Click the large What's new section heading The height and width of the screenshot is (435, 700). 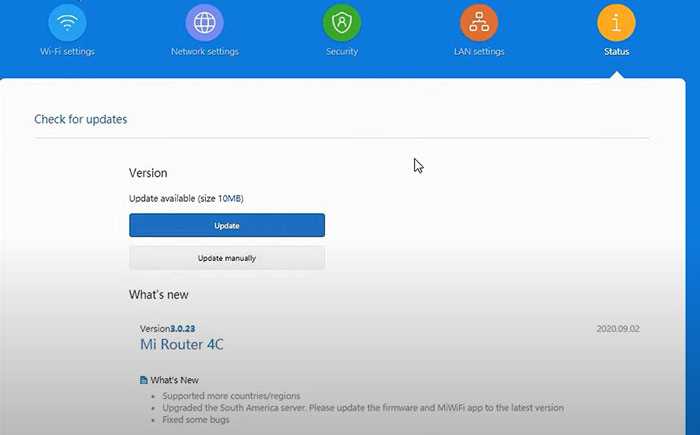(x=158, y=295)
